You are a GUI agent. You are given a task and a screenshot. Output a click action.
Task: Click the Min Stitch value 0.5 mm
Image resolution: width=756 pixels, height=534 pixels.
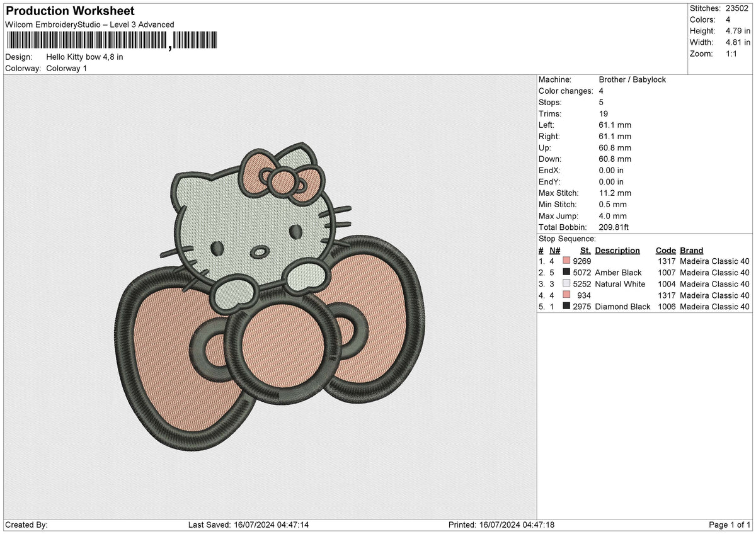pyautogui.click(x=613, y=204)
